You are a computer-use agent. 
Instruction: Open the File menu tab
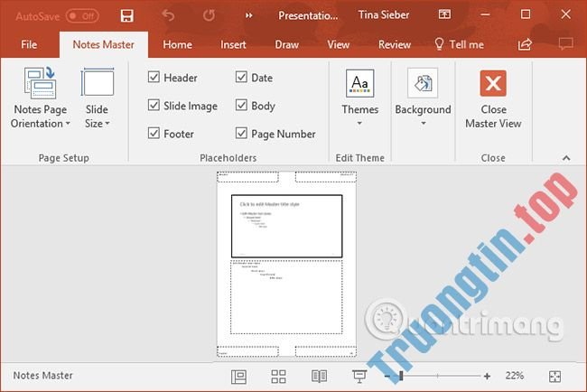(x=29, y=44)
